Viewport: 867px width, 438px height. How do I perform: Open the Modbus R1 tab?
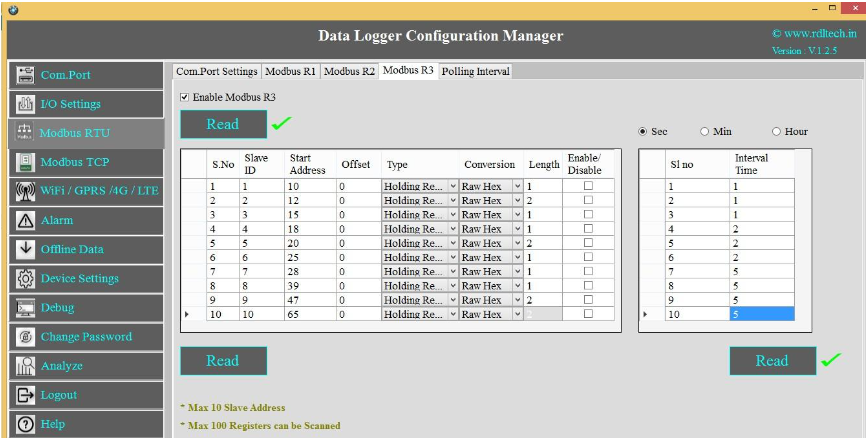(289, 72)
